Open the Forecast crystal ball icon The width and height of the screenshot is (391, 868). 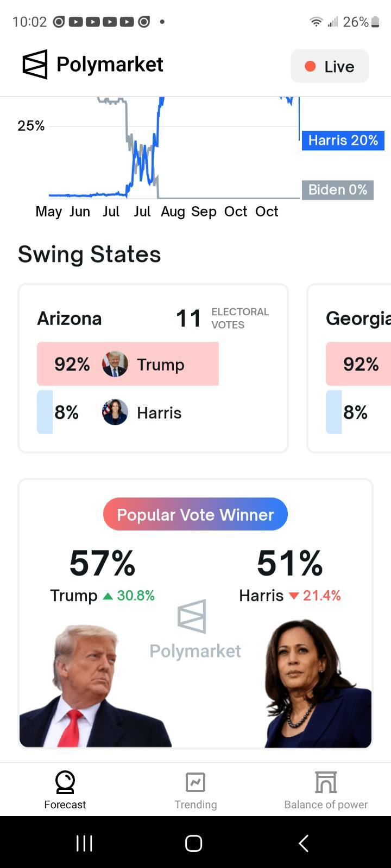click(65, 782)
